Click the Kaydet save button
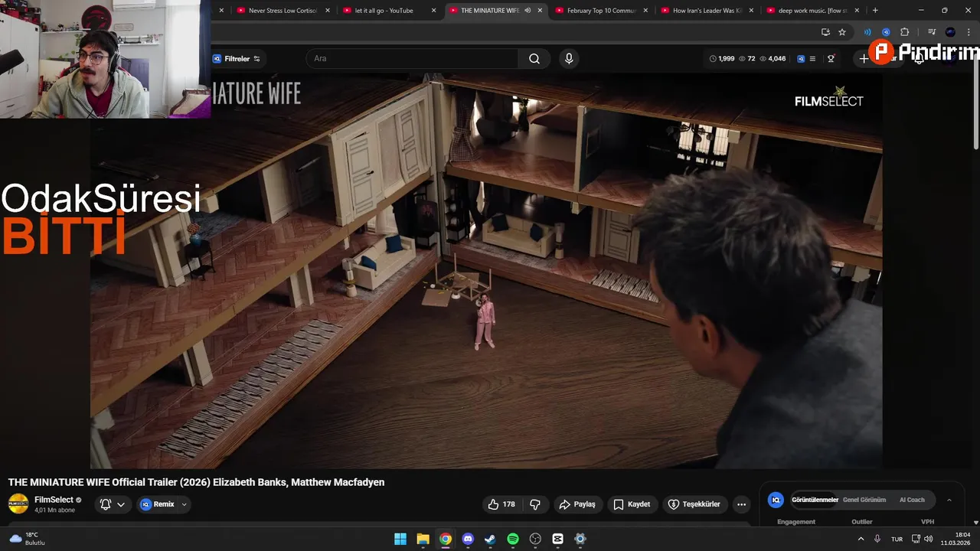 632,504
